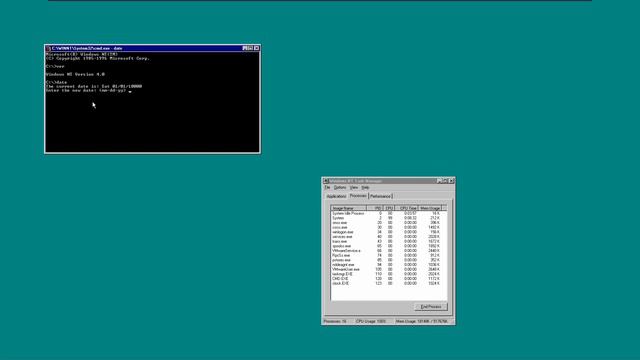Sort processes by PID column header
The height and width of the screenshot is (360, 640).
point(375,208)
